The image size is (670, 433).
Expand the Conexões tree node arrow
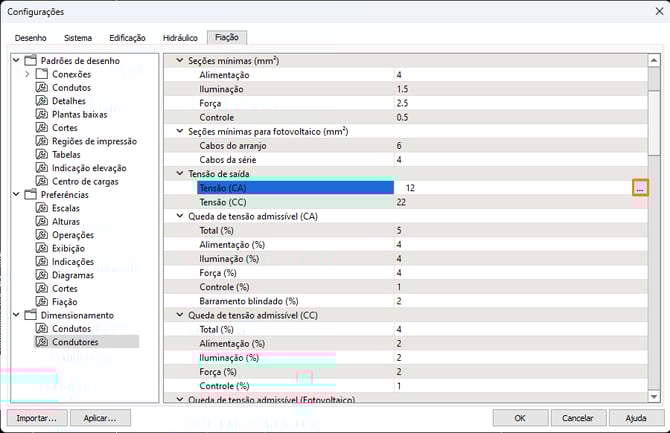[27, 74]
